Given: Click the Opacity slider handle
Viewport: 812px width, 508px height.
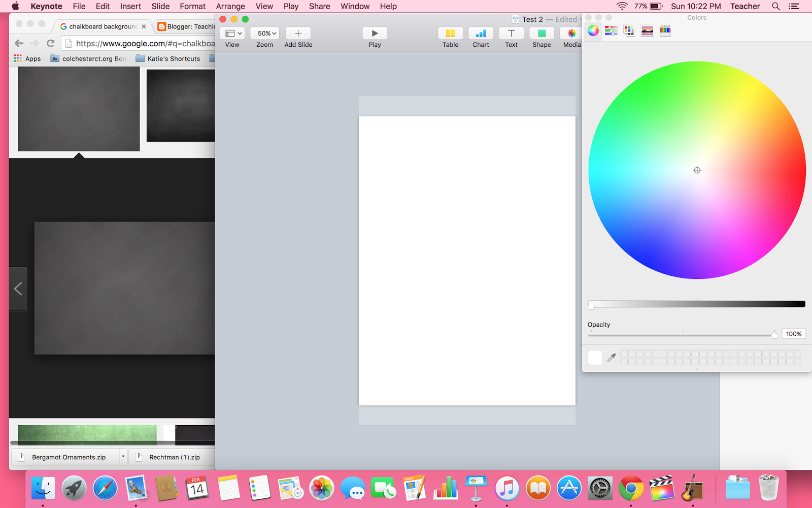Looking at the screenshot, I should [x=774, y=334].
